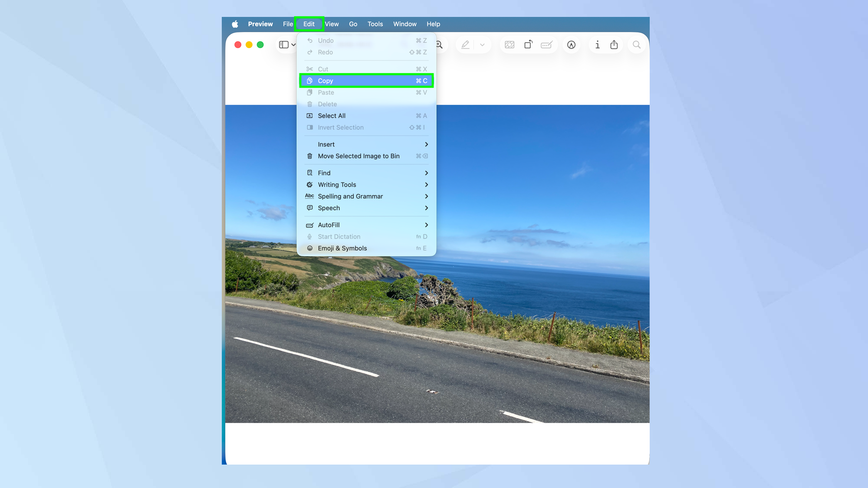The height and width of the screenshot is (488, 868).
Task: Click Move Selected Image to Bin
Action: [358, 156]
